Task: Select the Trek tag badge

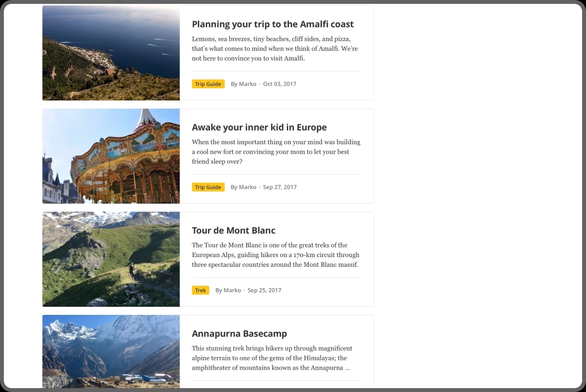Action: click(x=200, y=291)
